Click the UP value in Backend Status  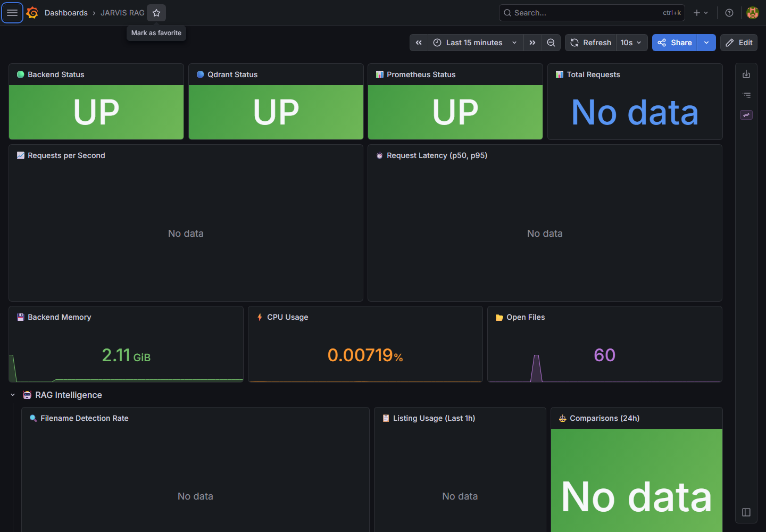[96, 112]
